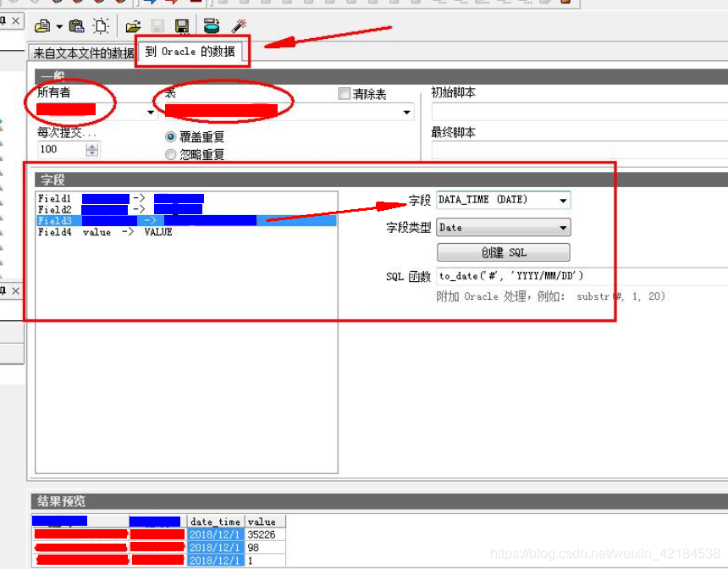Click the 结果预览 section header
The image size is (728, 569).
pyautogui.click(x=379, y=501)
